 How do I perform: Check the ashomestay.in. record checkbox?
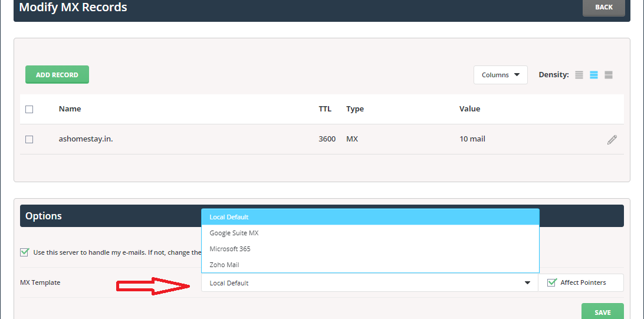point(29,140)
